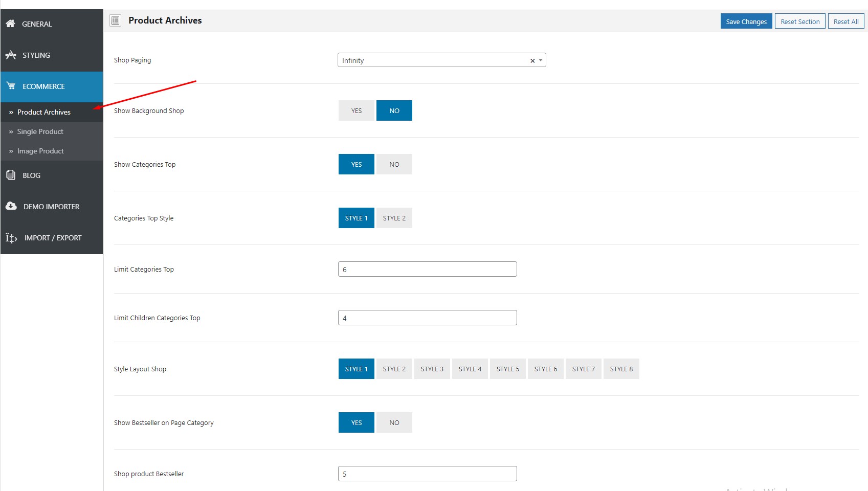Viewport: 868px width, 491px height.
Task: Open the Ecommerce settings section
Action: coord(52,86)
